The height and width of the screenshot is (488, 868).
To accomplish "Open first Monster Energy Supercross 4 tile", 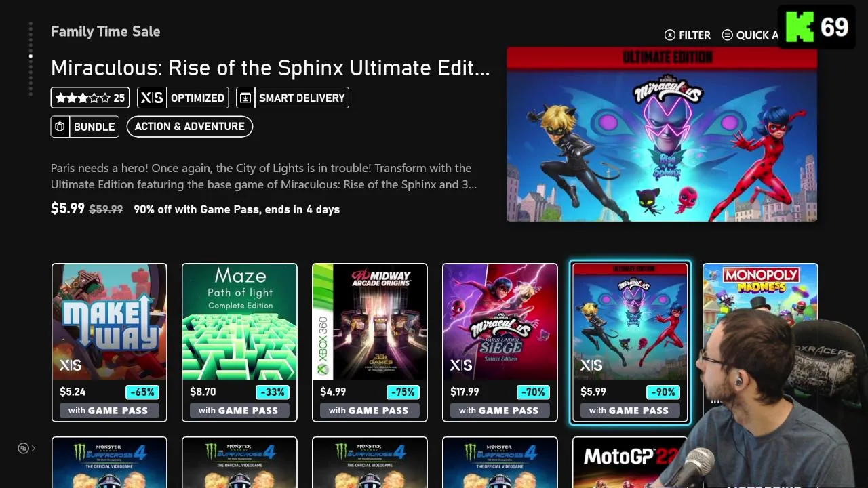I will coord(109,462).
